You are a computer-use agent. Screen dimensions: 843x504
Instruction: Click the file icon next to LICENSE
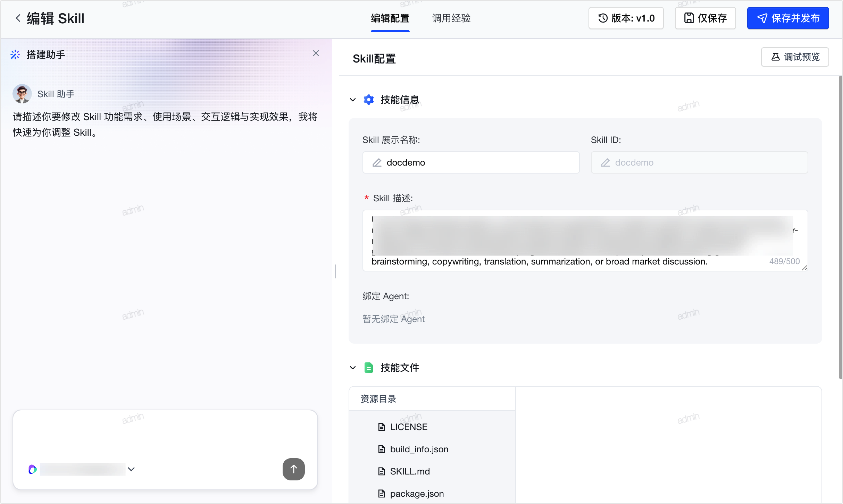pyautogui.click(x=381, y=427)
